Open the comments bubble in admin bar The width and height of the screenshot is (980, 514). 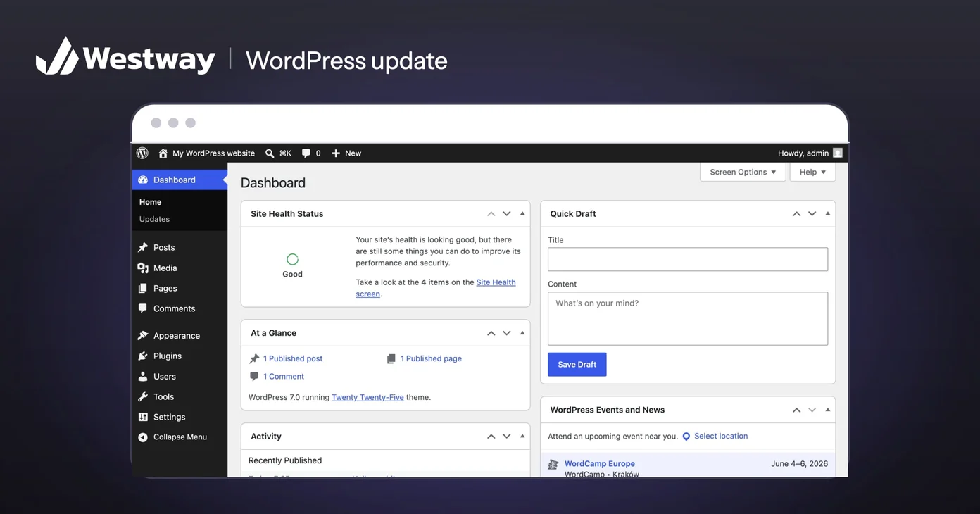311,153
